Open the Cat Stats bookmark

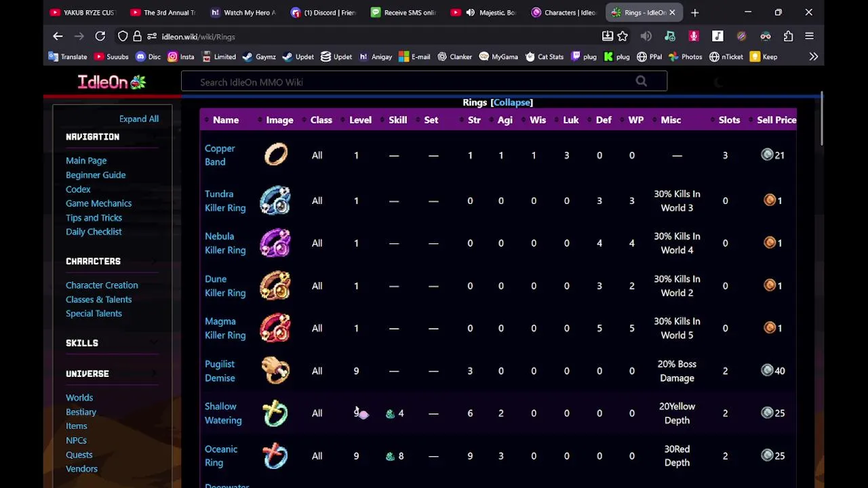point(545,57)
